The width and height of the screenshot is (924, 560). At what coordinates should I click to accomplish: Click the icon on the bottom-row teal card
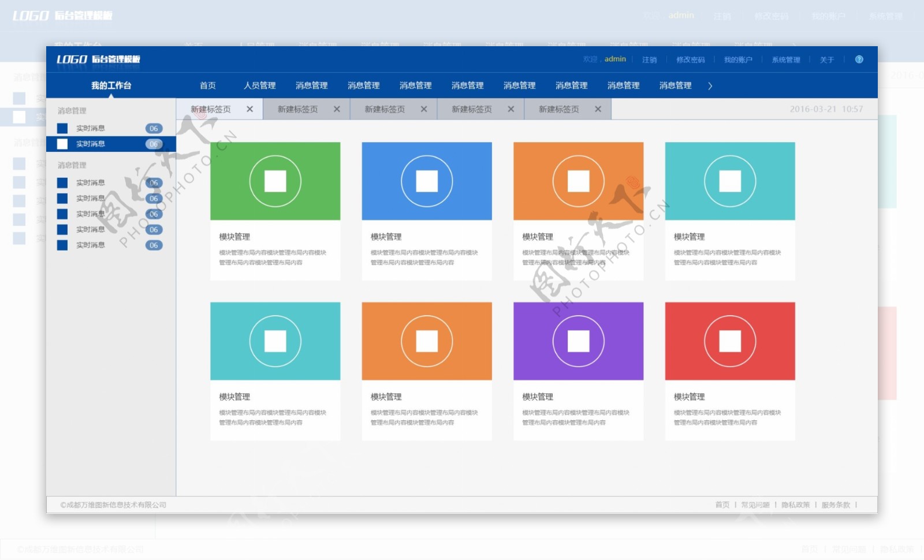275,341
